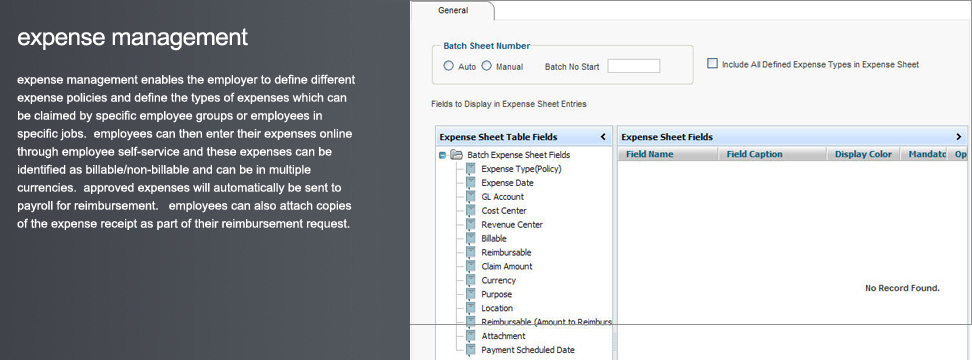Click the Billable field icon
Screen dimensions: 972x360
click(x=471, y=239)
